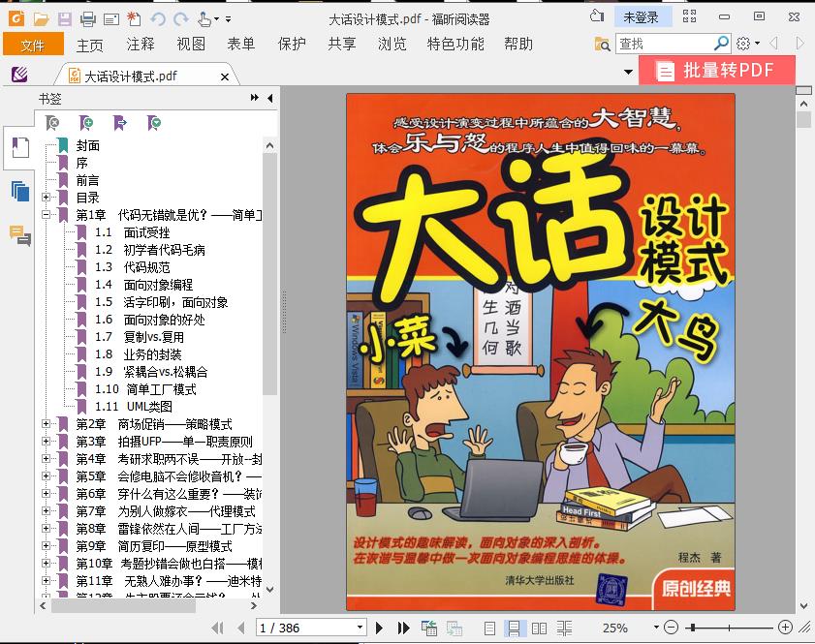Click the bookmark panel horizontal scrollbar

(x=123, y=605)
